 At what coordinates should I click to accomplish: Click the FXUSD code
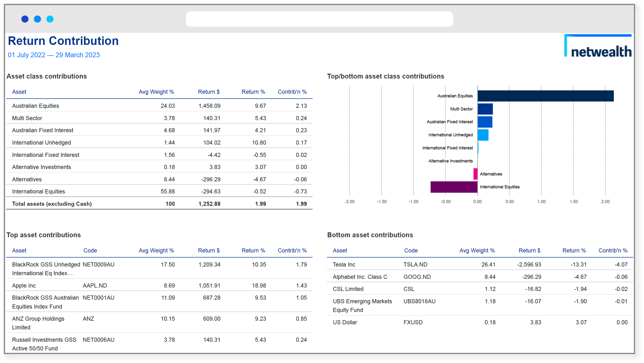coord(413,322)
